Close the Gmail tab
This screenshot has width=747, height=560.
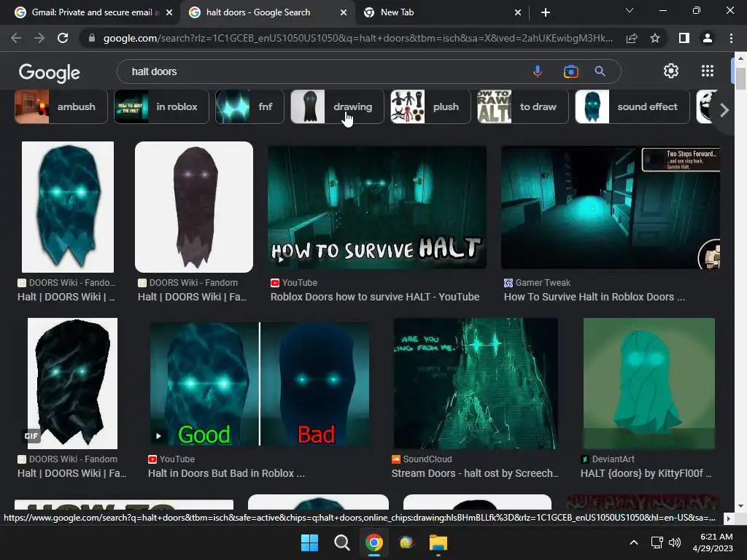(x=169, y=12)
